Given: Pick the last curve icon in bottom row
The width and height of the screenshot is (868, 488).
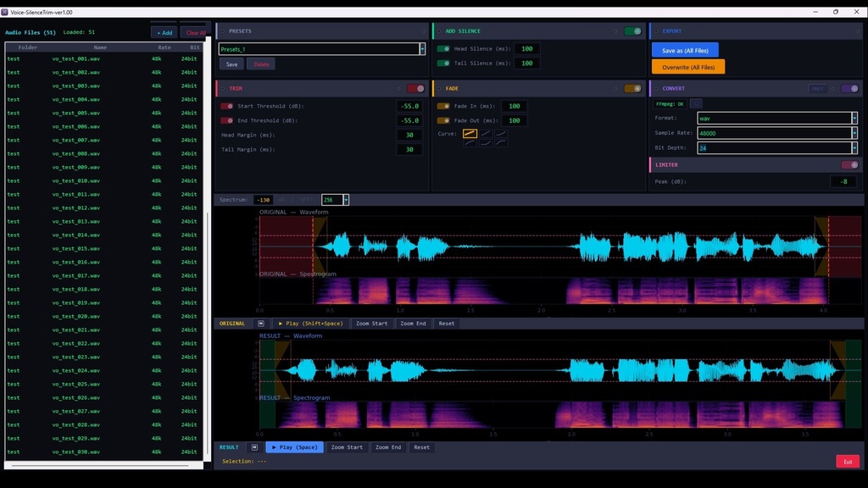Looking at the screenshot, I should point(501,142).
